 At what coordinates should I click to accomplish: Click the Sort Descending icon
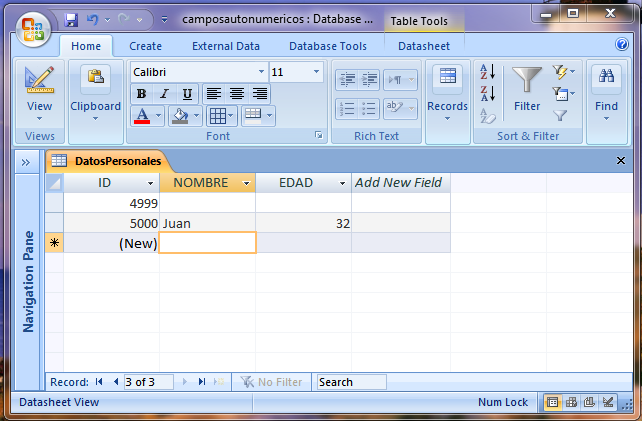point(487,94)
